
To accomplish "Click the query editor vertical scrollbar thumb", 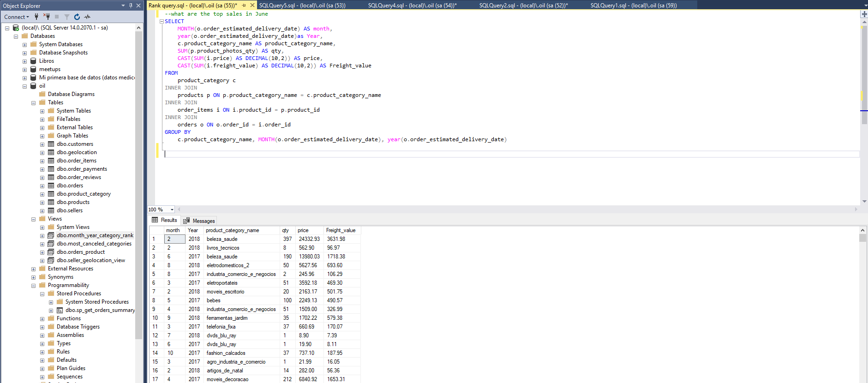I will [x=864, y=74].
